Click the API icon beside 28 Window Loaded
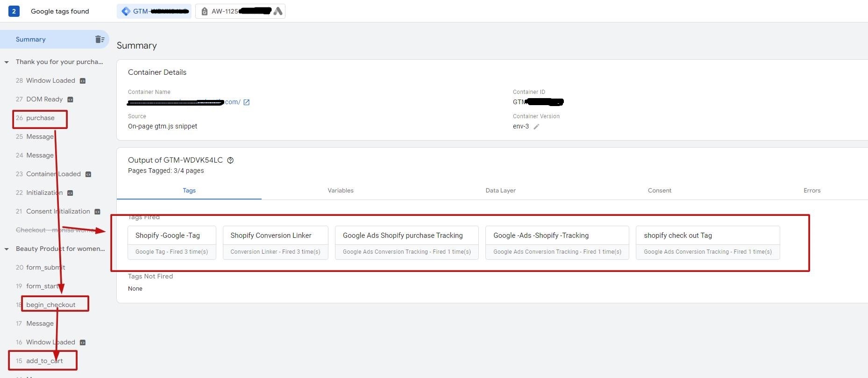868x378 pixels. coord(83,81)
